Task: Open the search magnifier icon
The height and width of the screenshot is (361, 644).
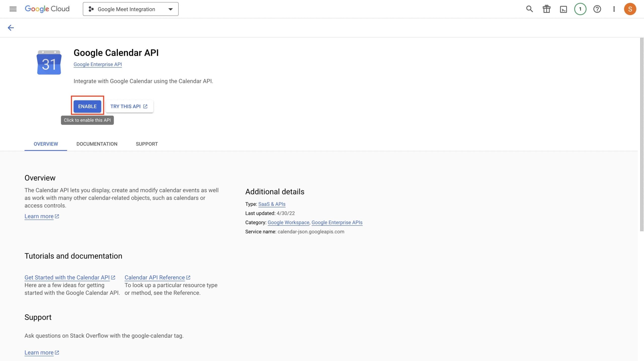Action: point(530,9)
